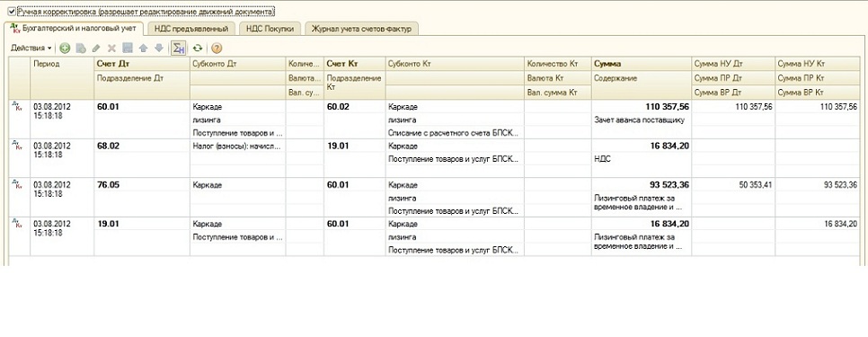Select the Сумма НУ Дт value 50 353,41
868x337 pixels.
click(x=733, y=185)
